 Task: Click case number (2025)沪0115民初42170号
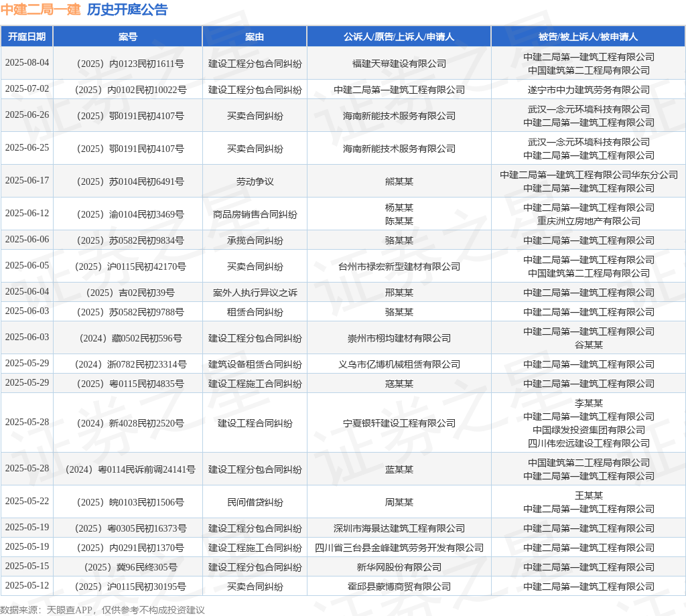(131, 266)
